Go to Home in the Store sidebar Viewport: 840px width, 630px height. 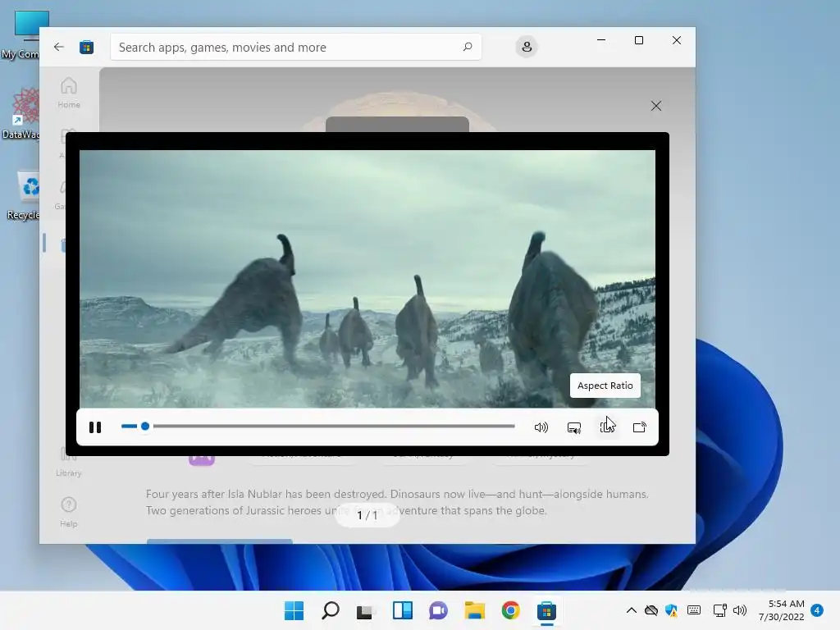tap(69, 93)
